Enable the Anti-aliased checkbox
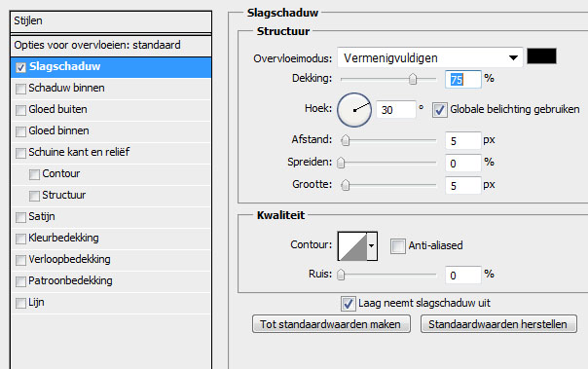 pyautogui.click(x=397, y=246)
